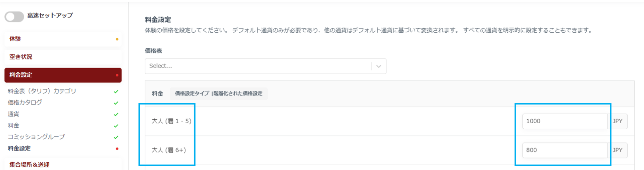Click green checkmark beside 通貨
Viewport: 644px width, 170px height.
[116, 115]
